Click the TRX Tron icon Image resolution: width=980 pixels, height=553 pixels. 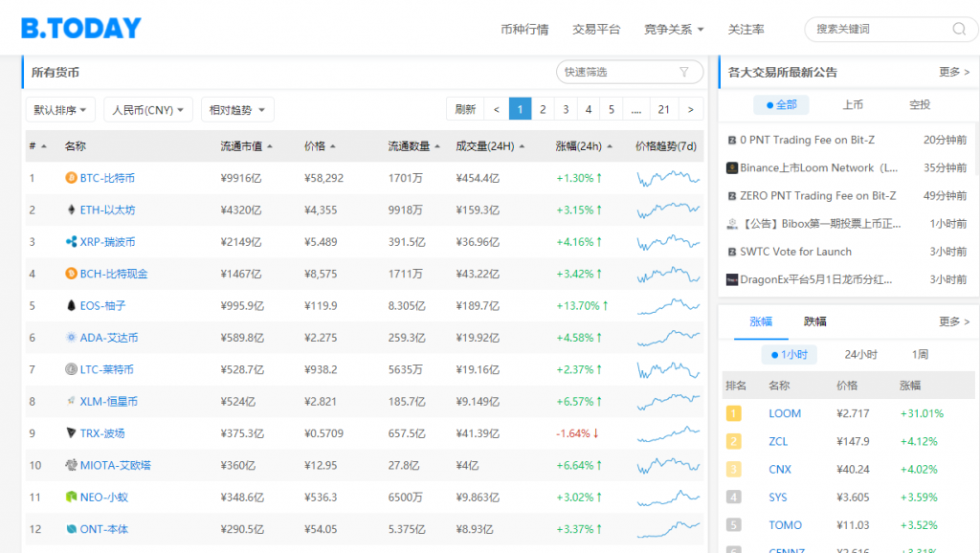pyautogui.click(x=71, y=433)
